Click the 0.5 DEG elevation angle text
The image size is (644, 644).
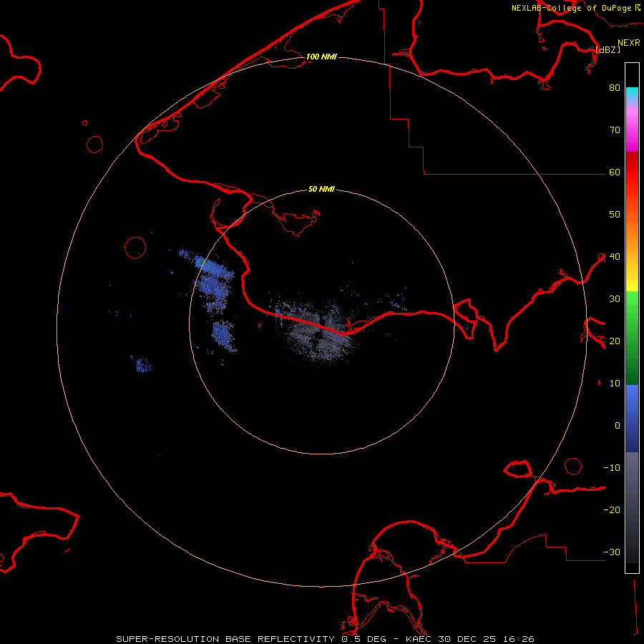(x=364, y=639)
